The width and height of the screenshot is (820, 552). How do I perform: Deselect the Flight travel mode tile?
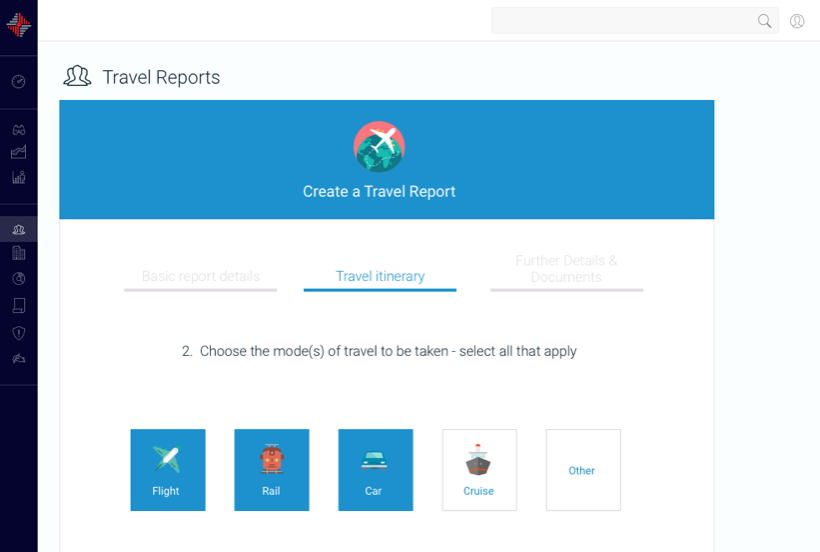pos(168,470)
